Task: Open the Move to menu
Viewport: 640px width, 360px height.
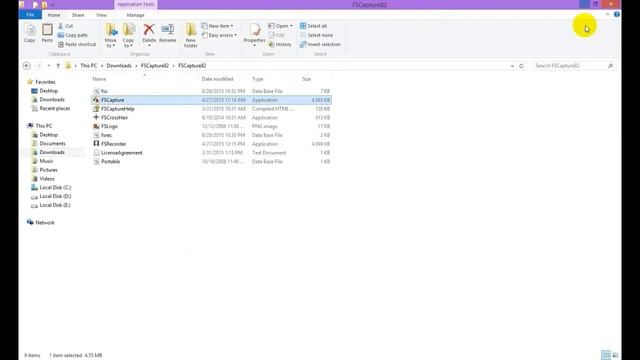Action: 111,35
